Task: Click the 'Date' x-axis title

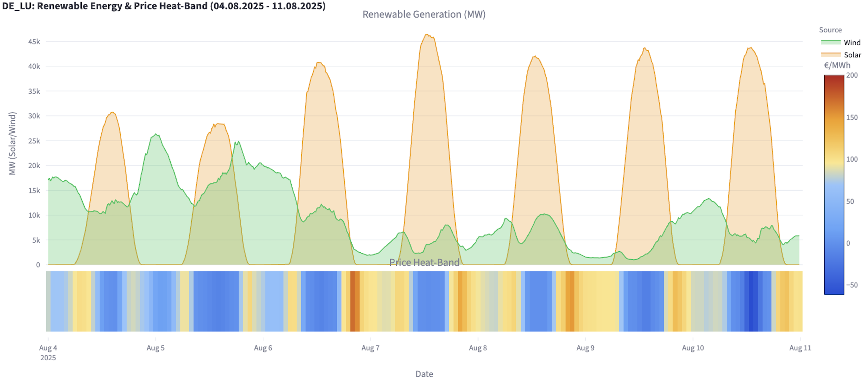Action: point(424,374)
